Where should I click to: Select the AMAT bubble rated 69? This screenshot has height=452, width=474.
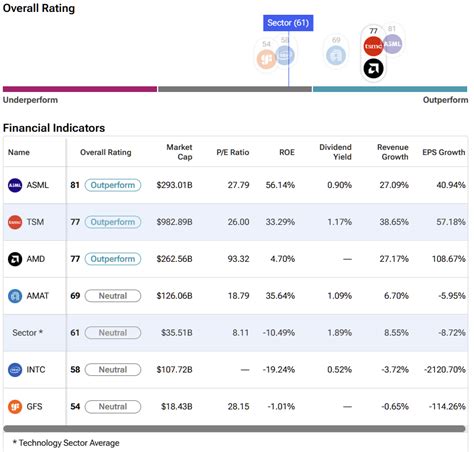336,55
